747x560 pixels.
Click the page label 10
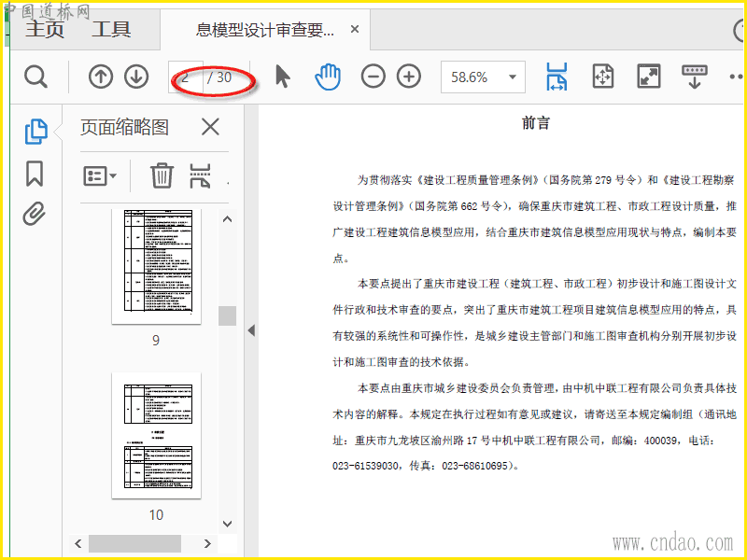coord(156,515)
